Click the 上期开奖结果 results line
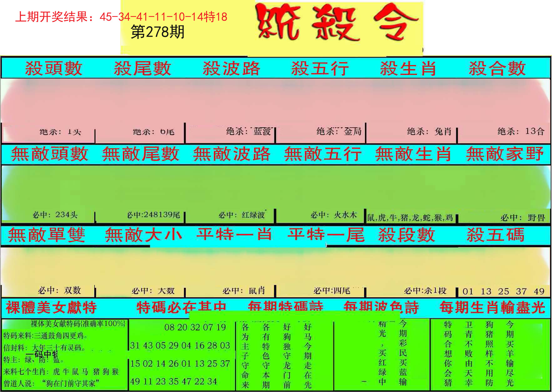Image resolution: width=552 pixels, height=392 pixels. pyautogui.click(x=121, y=17)
